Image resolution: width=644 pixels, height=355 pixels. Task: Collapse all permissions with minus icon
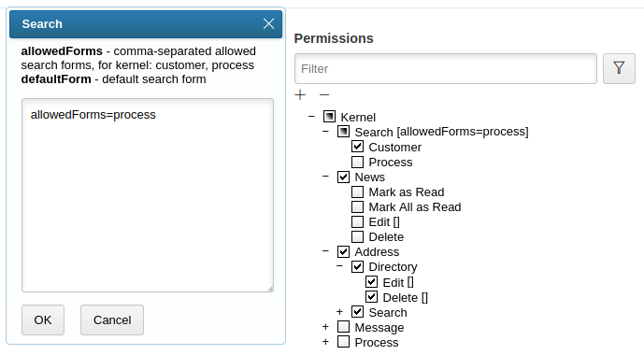324,94
